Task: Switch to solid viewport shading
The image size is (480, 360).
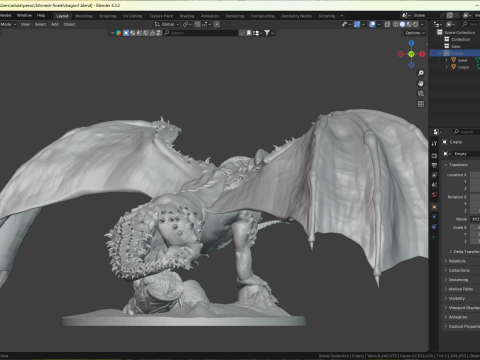Action: [402, 24]
